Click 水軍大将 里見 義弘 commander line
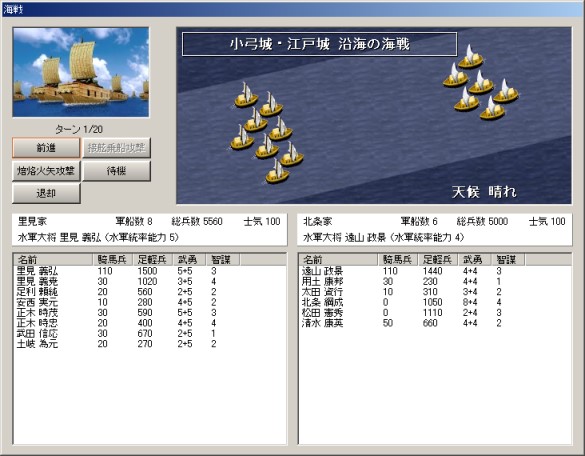This screenshot has height=456, width=585. pos(98,237)
